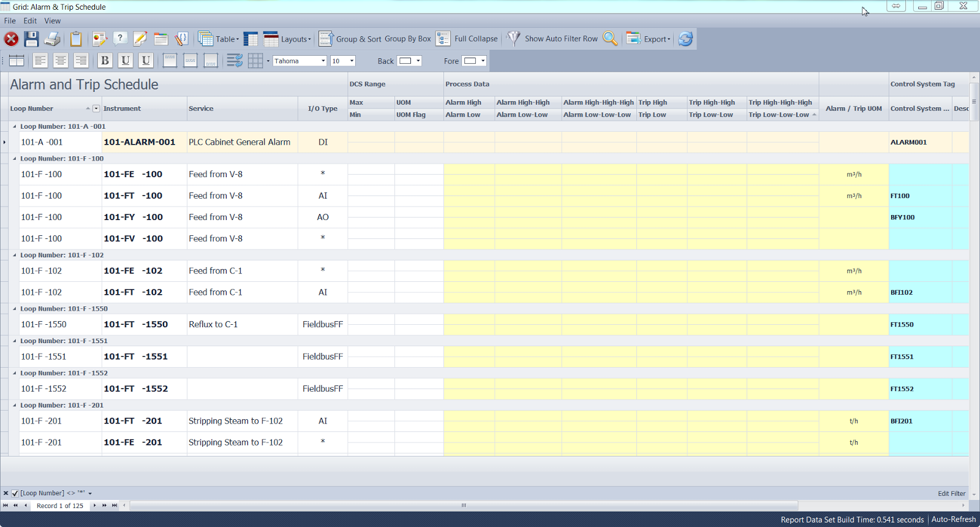This screenshot has width=980, height=527.
Task: Open Loop Number column filter button
Action: [x=96, y=108]
